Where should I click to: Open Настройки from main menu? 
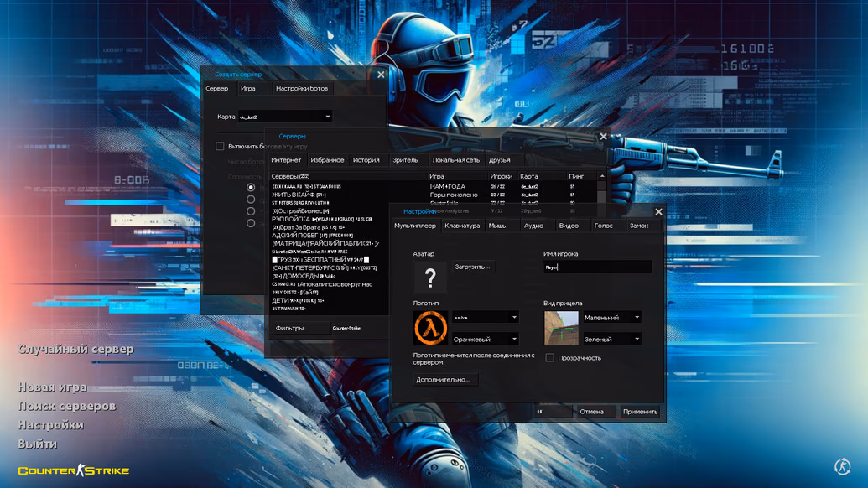(51, 425)
